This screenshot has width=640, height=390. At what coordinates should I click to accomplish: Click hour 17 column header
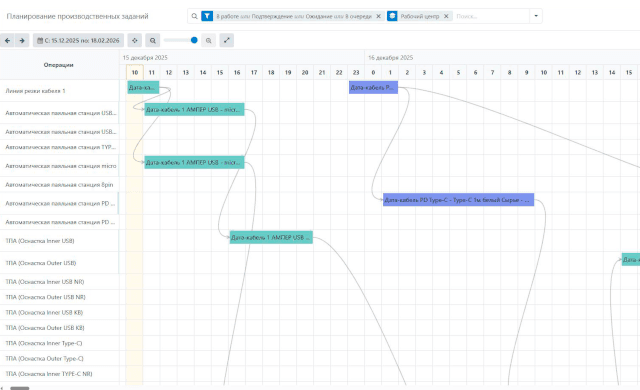pyautogui.click(x=254, y=72)
